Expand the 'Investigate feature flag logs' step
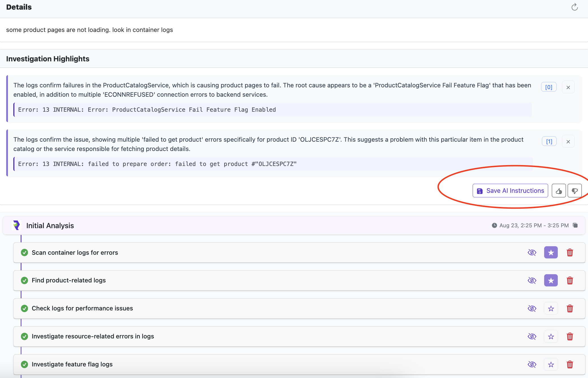588x378 pixels. (x=72, y=364)
